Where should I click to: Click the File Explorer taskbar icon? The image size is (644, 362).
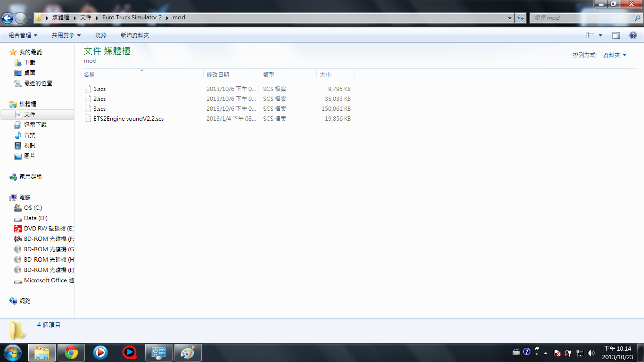point(42,353)
